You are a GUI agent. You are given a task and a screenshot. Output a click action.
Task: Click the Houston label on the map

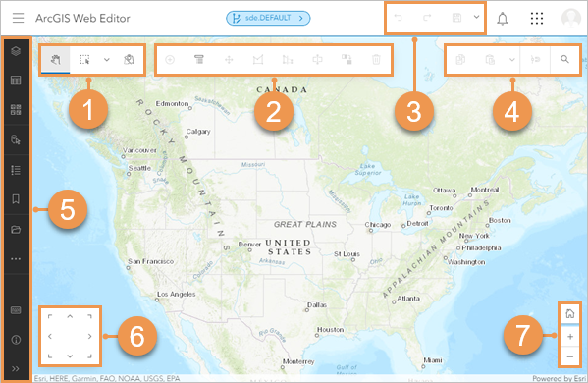(x=330, y=329)
